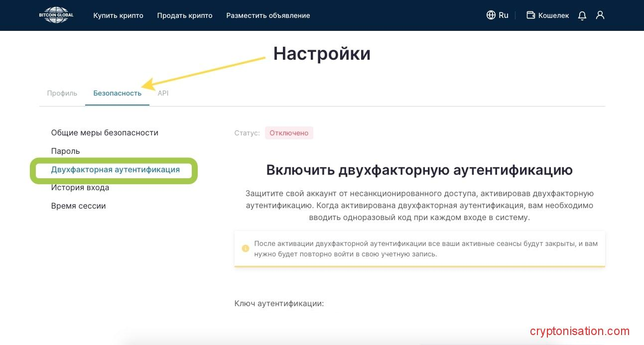Viewport: 644px width, 345px height.
Task: Switch to the Профиль tab
Action: 62,93
